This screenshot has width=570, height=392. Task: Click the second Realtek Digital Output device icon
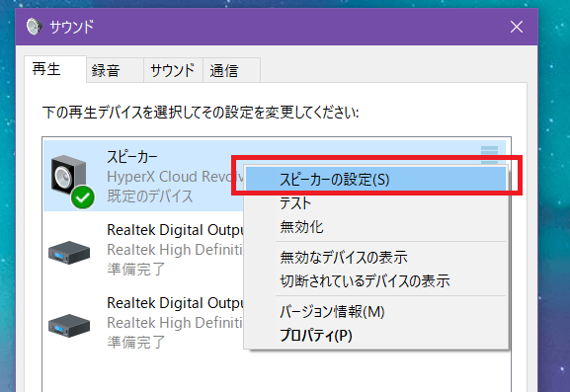(69, 325)
